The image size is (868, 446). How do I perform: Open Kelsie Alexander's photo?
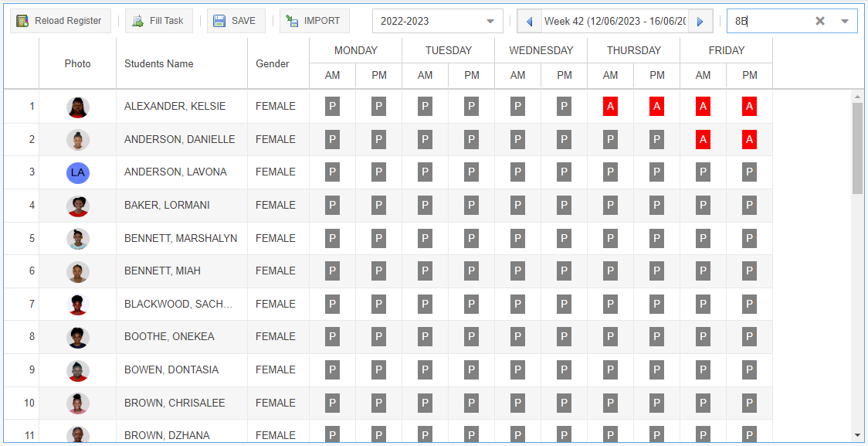pos(78,107)
